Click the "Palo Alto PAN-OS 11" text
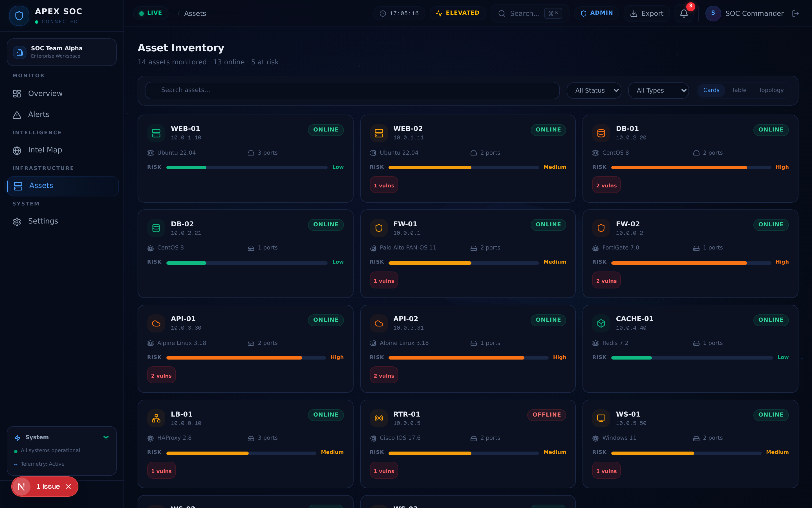Image resolution: width=812 pixels, height=508 pixels. (408, 248)
